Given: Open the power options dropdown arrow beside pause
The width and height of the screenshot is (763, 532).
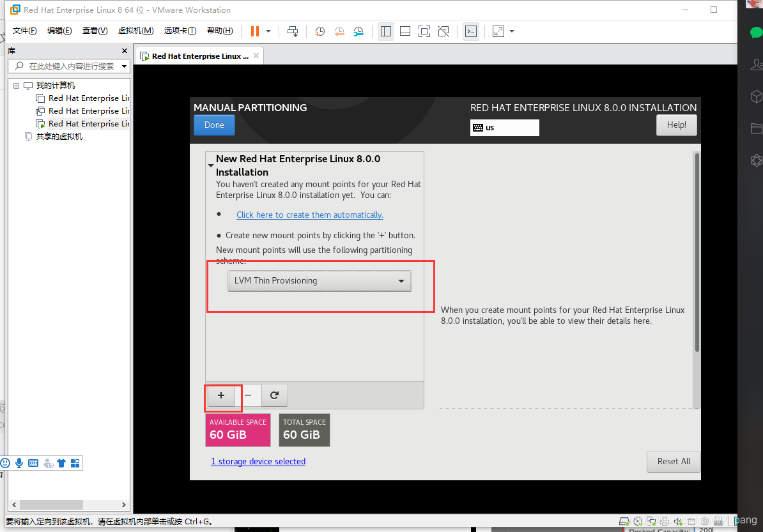Looking at the screenshot, I should (268, 31).
